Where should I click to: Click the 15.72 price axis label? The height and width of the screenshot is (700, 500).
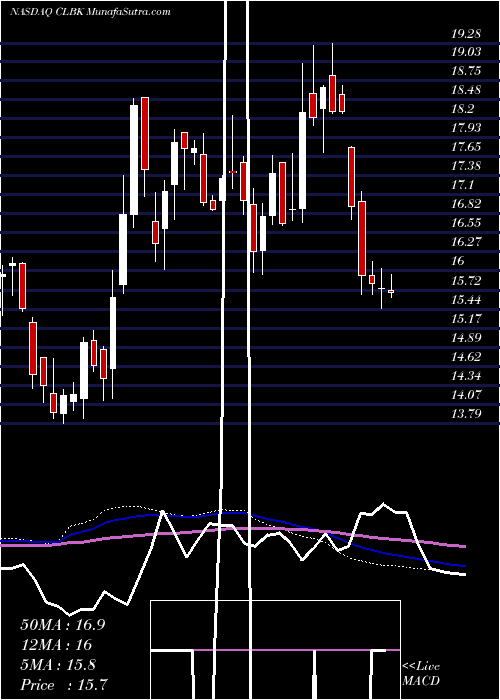(x=466, y=280)
